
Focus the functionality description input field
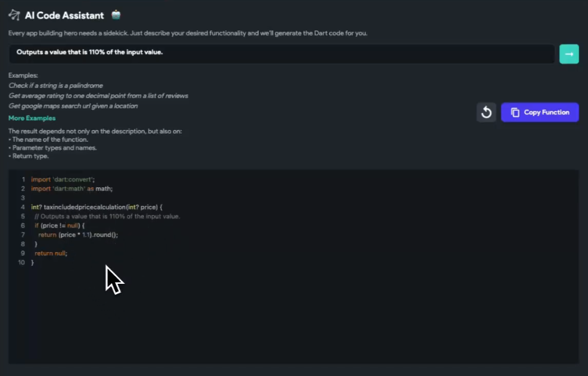pos(282,53)
